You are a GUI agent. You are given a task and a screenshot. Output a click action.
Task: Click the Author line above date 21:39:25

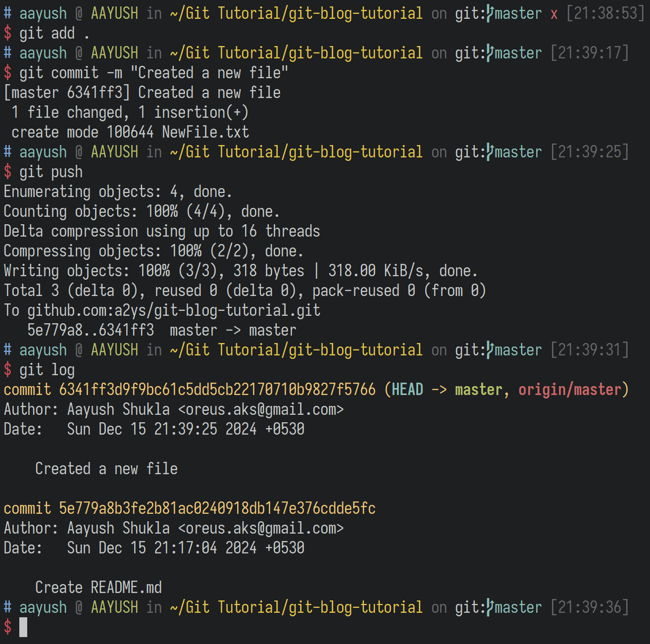tap(174, 409)
